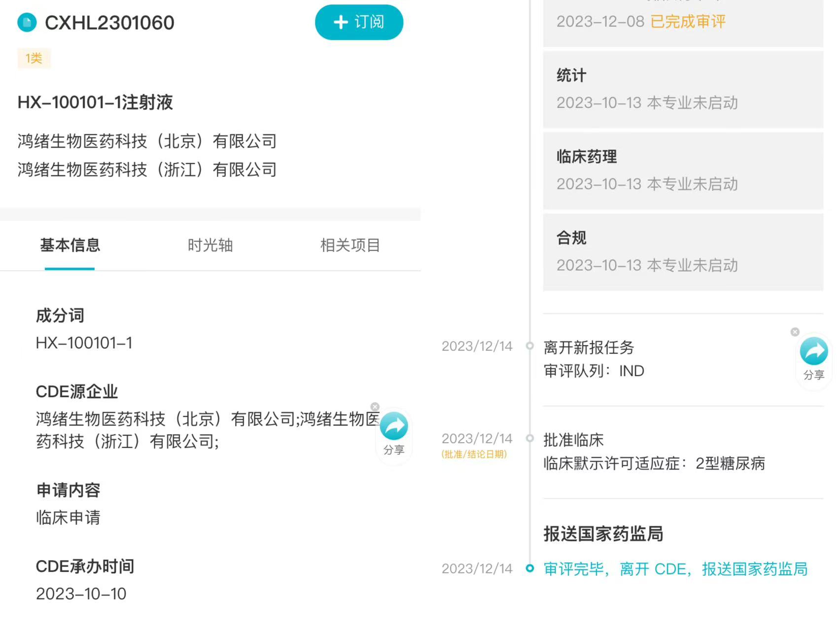Click the 统计 review card

point(683,89)
